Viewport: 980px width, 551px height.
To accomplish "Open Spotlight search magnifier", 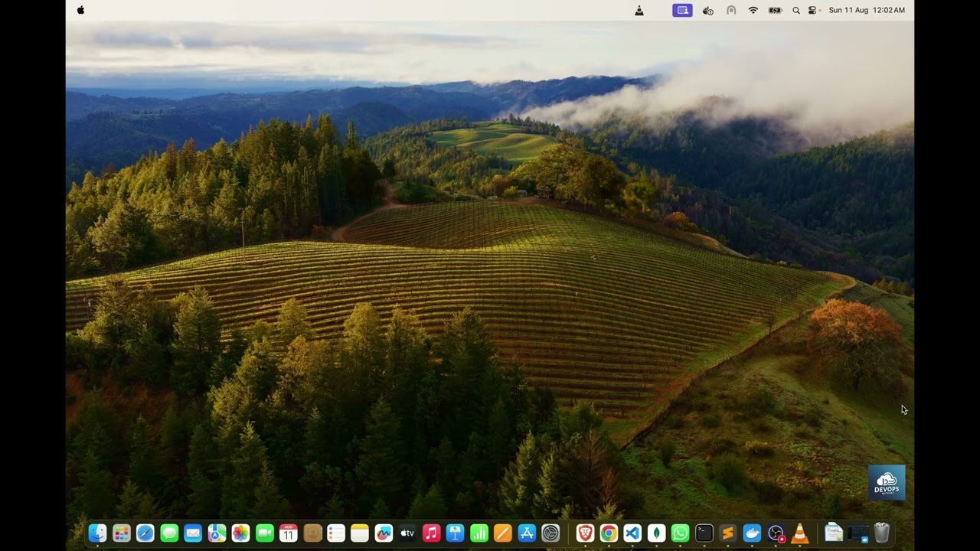I will (x=796, y=10).
